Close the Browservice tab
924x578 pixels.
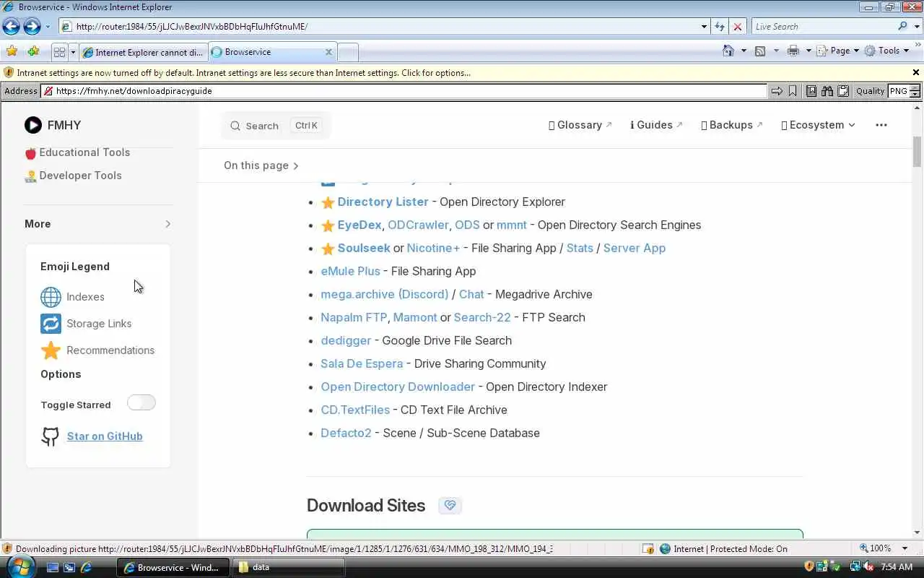click(x=328, y=52)
